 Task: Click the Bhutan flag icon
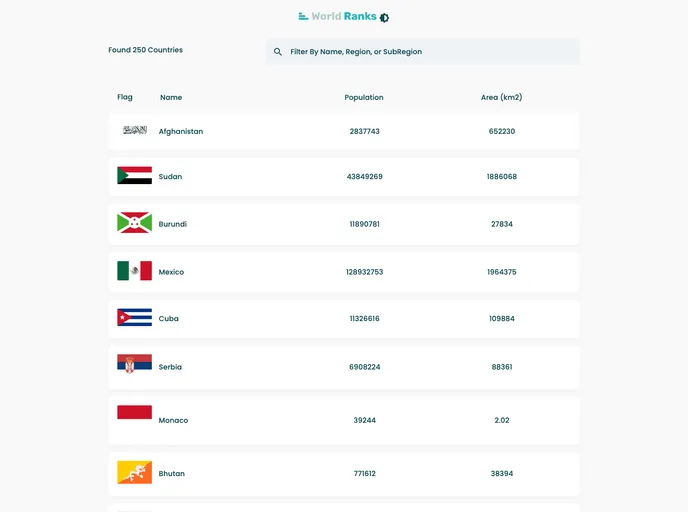[135, 472]
